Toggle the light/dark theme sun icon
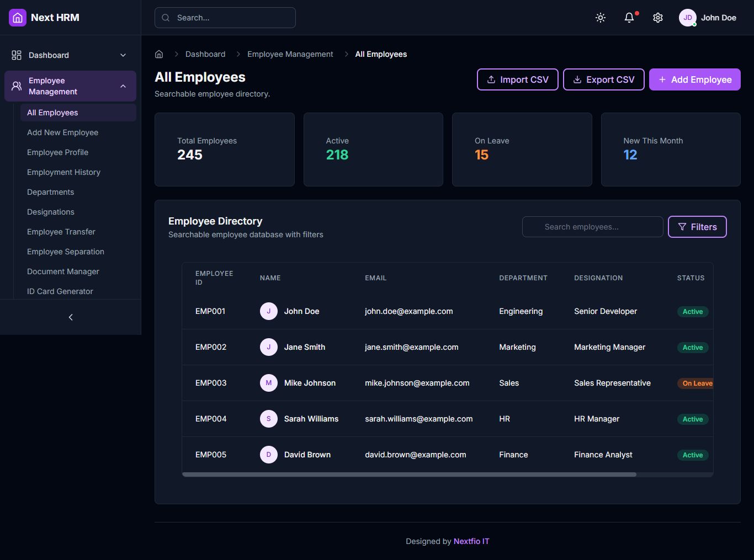Screen dimensions: 754x560 601,18
